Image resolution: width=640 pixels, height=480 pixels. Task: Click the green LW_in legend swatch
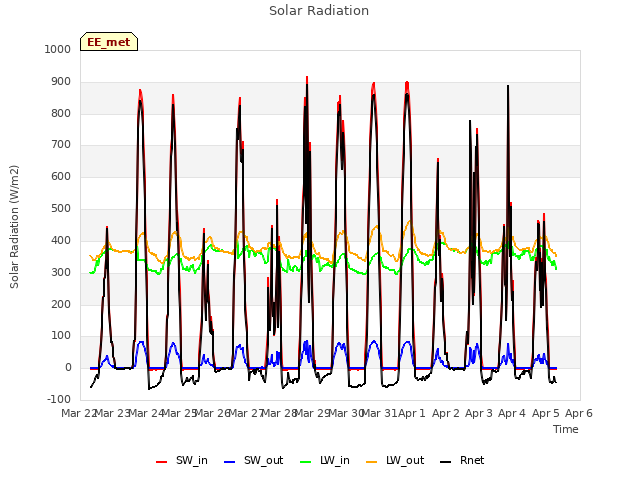pos(306,462)
